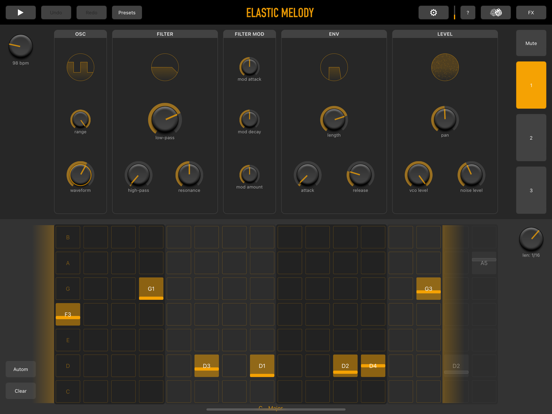Click the mod decay knob
The width and height of the screenshot is (552, 414).
[249, 119]
